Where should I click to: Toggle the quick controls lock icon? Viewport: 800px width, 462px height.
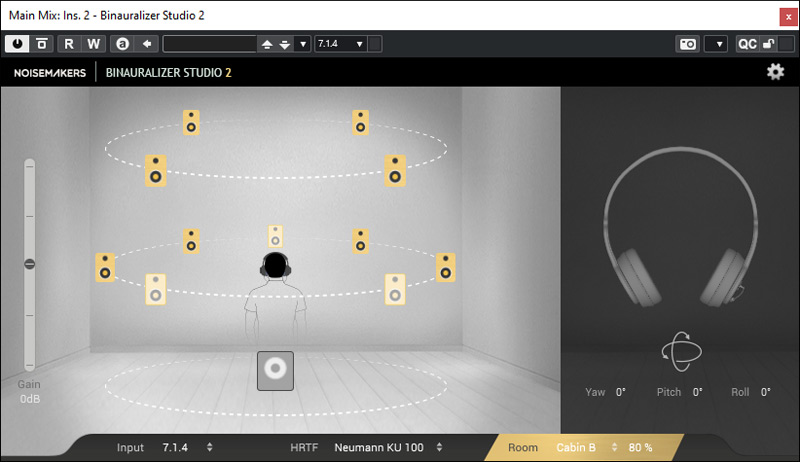769,44
